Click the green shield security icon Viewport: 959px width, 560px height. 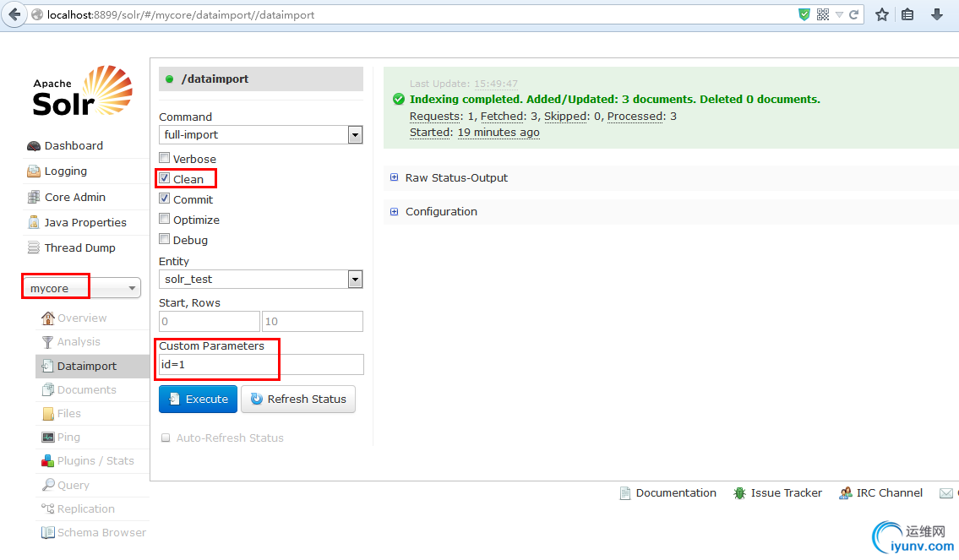(x=804, y=14)
